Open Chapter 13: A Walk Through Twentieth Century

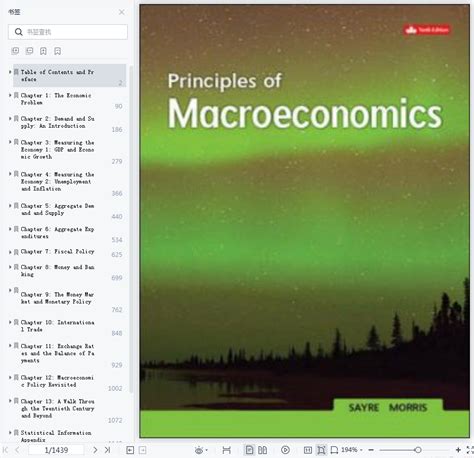click(57, 408)
